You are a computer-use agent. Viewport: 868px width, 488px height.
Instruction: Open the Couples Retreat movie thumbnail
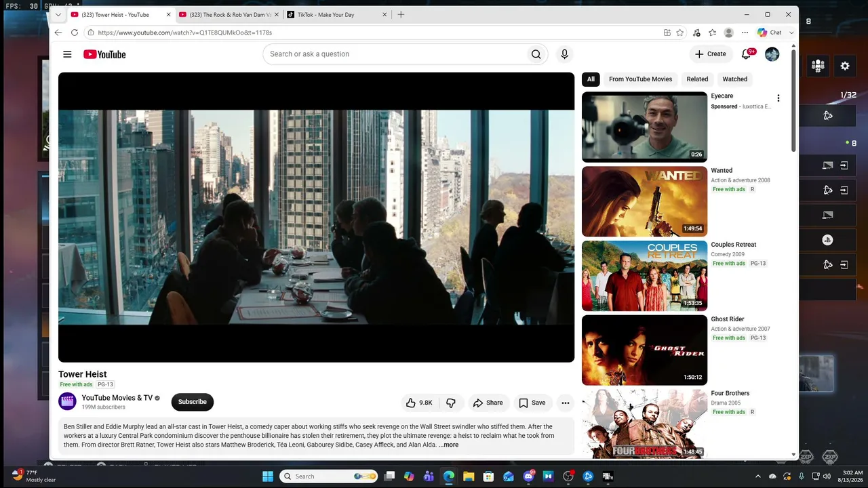644,276
